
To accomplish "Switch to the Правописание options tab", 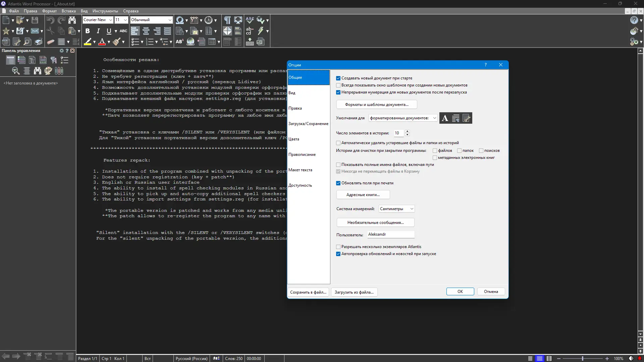I will click(x=302, y=155).
